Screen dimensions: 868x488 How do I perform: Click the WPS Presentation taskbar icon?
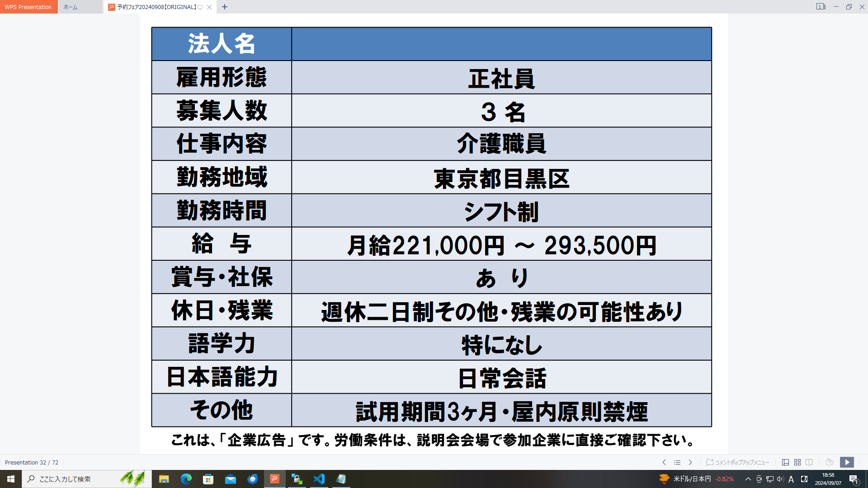click(274, 479)
